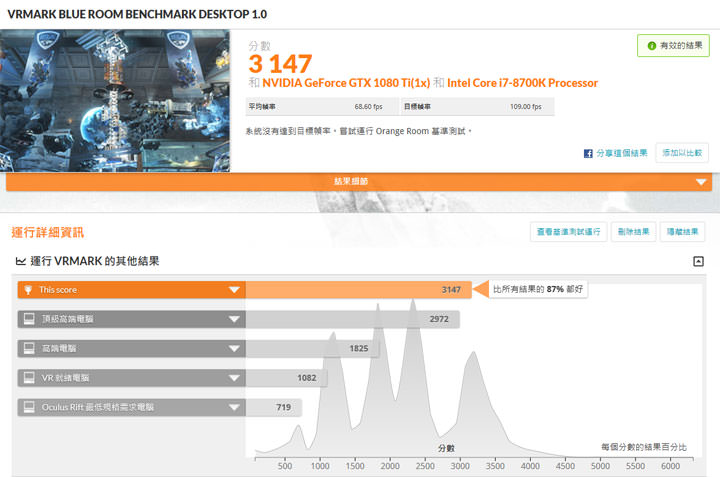
Task: Click the monitor icon for 頂級高階電腦
Action: 28,319
